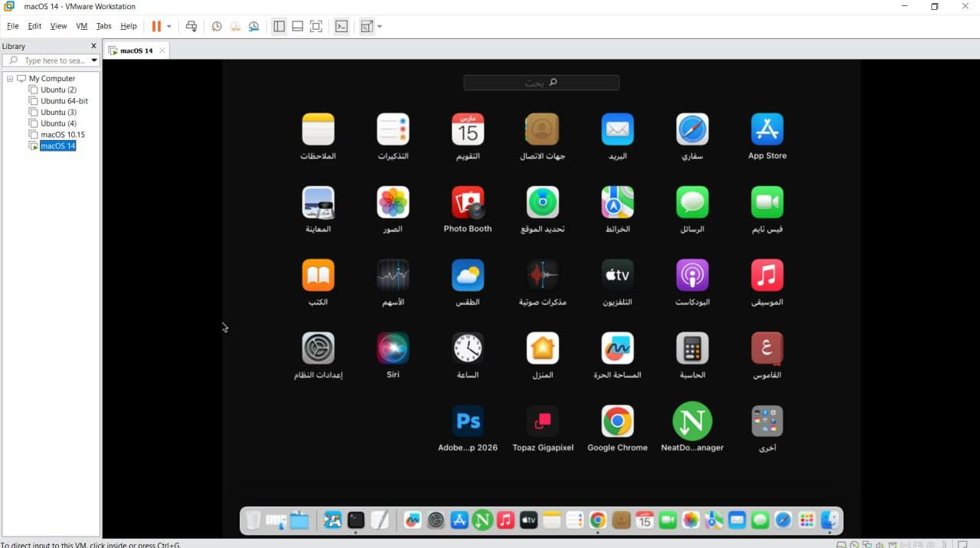Toggle the thumbnail bar view button

[x=298, y=26]
